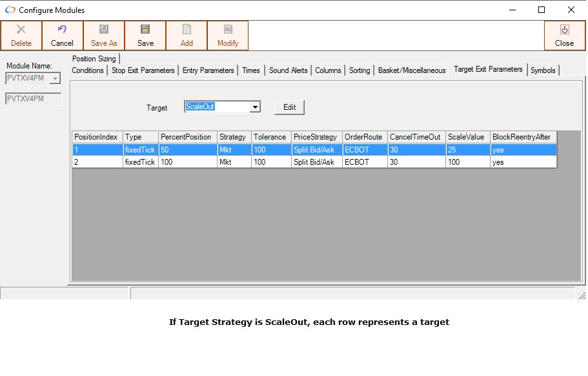Maximize the Configure Modules window
The image size is (588, 376).
542,10
